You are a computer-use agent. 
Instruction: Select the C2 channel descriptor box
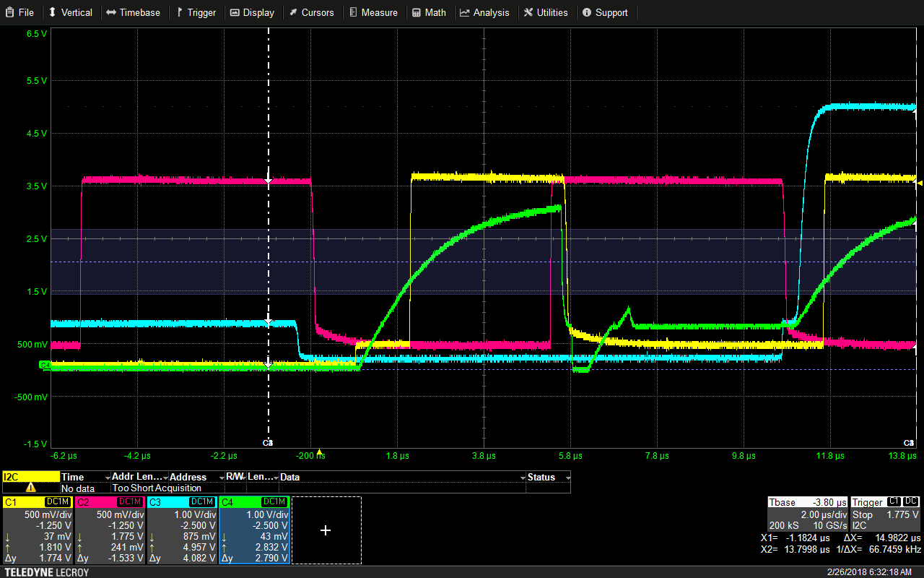pos(110,530)
